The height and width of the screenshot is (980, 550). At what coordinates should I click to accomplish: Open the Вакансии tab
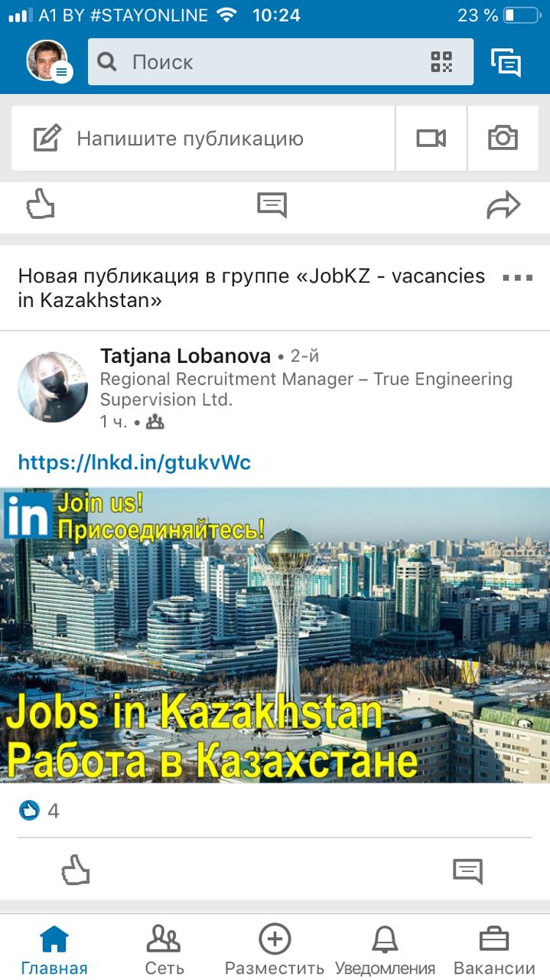coord(494,949)
